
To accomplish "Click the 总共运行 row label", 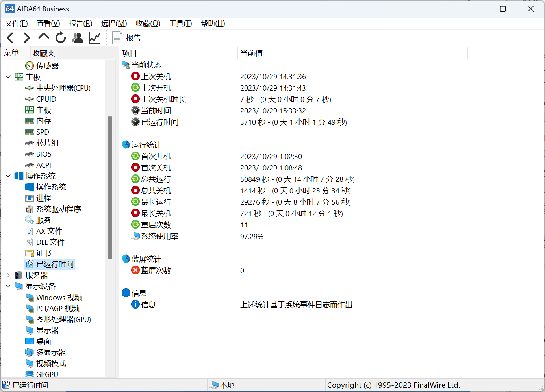I will pyautogui.click(x=156, y=179).
